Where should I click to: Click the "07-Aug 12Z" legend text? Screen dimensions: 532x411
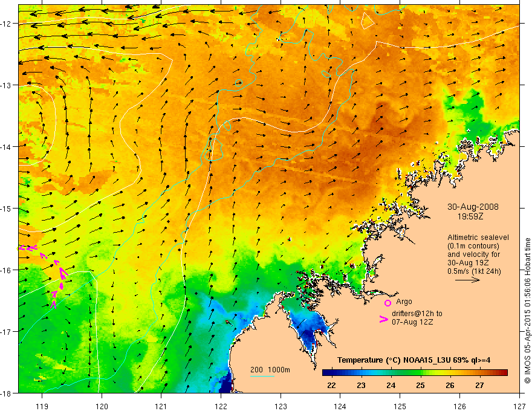coord(412,322)
